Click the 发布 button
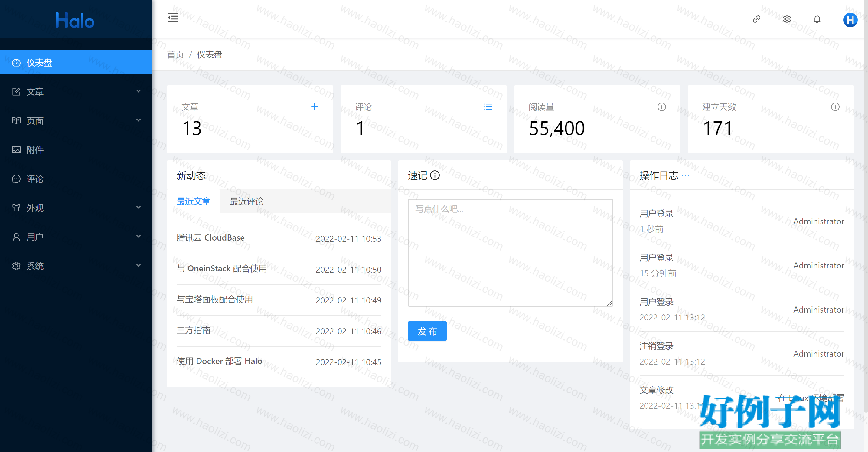868x452 pixels. 427,331
